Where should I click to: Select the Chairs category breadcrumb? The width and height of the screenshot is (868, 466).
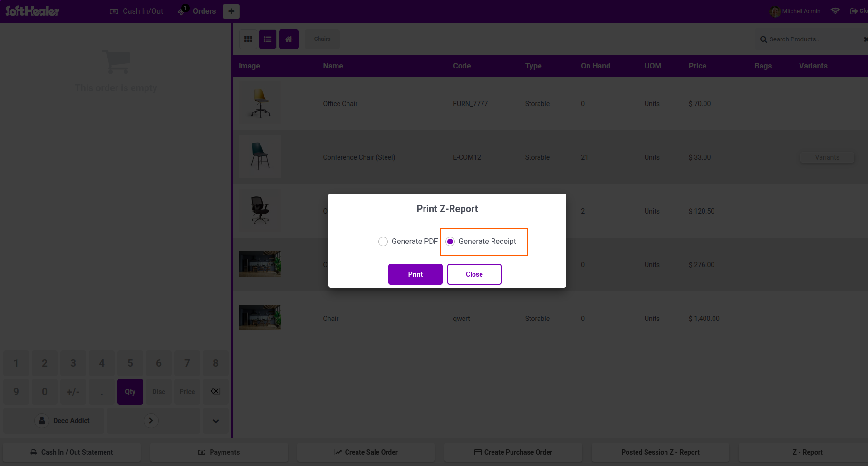coord(322,39)
